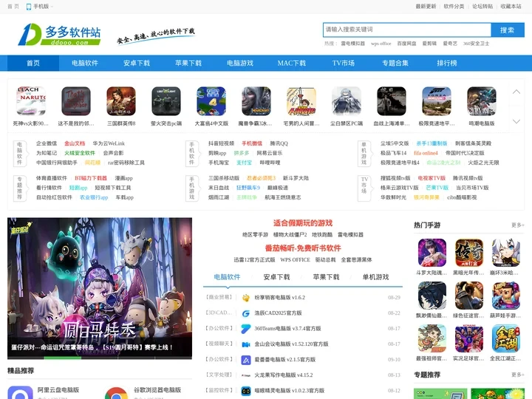
Task: Open the 崩坏3 mobile game icon
Action: click(506, 253)
